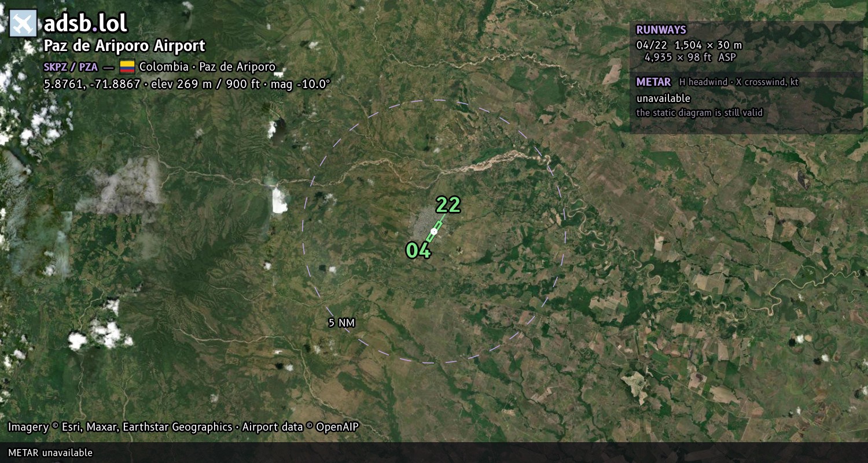Click the 5 NM range ring label

(341, 323)
